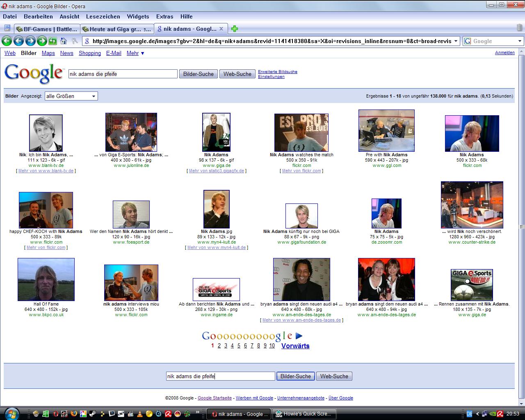The width and height of the screenshot is (525, 420).
Task: Open the Google Startseite footer link
Action: tap(215, 398)
